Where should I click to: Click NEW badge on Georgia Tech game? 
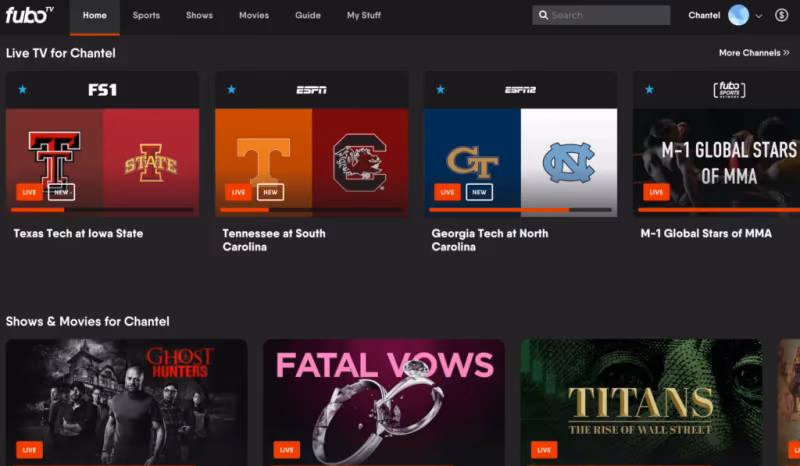pos(479,192)
